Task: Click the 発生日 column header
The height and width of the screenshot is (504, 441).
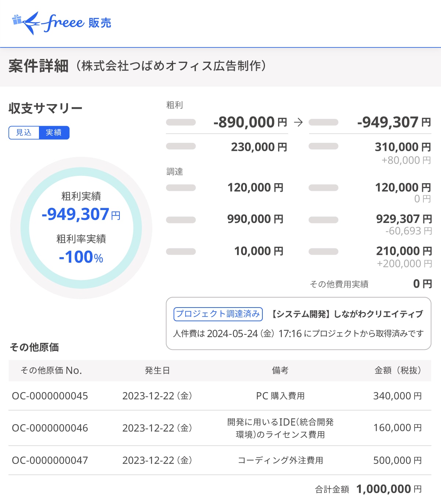Action: (x=157, y=370)
